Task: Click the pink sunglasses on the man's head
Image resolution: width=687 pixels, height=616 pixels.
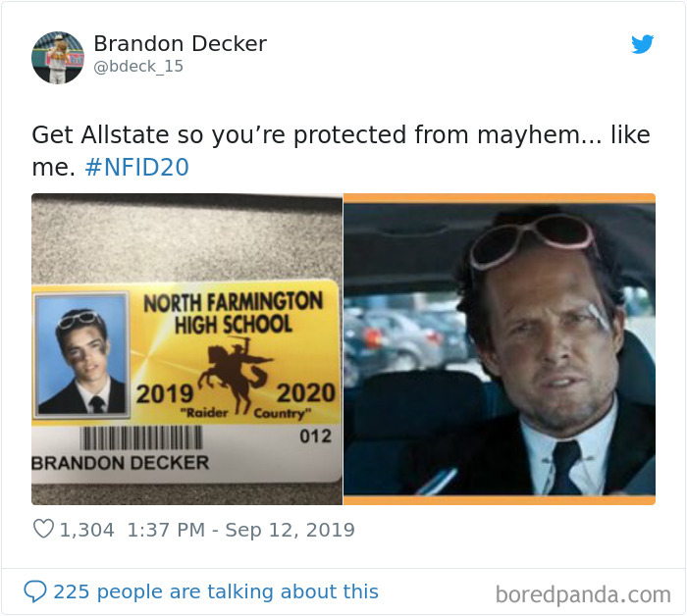Action: [532, 239]
